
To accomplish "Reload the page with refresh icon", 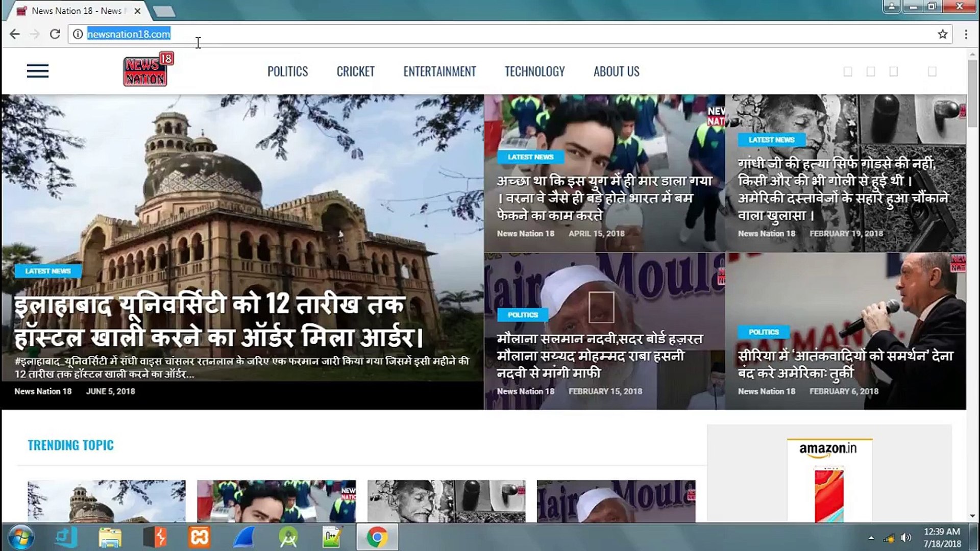I will [x=55, y=34].
